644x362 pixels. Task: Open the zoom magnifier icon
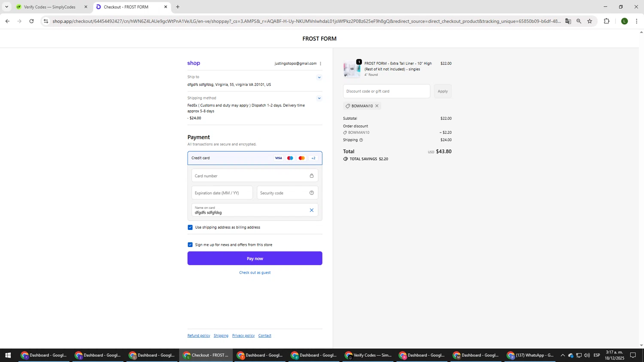click(579, 21)
